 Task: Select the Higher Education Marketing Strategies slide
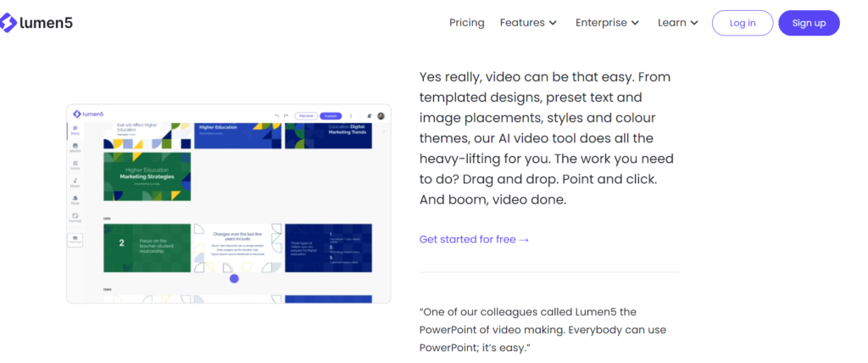(x=147, y=176)
